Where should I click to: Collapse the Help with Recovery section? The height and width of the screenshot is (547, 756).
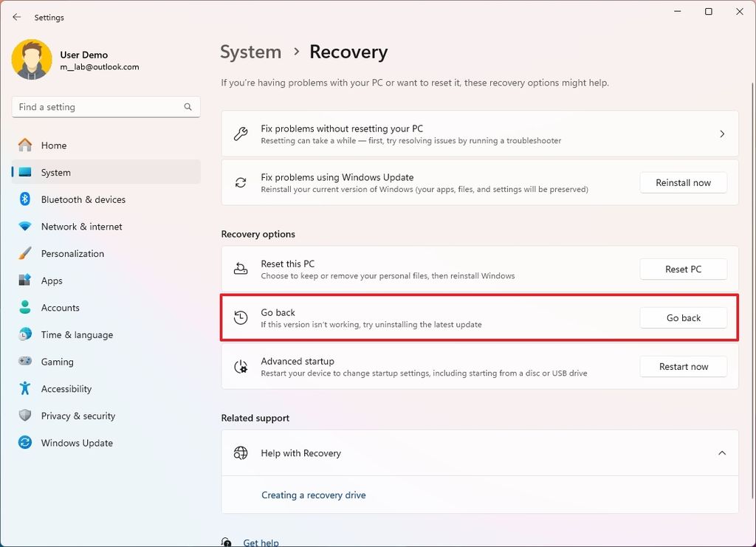click(721, 453)
